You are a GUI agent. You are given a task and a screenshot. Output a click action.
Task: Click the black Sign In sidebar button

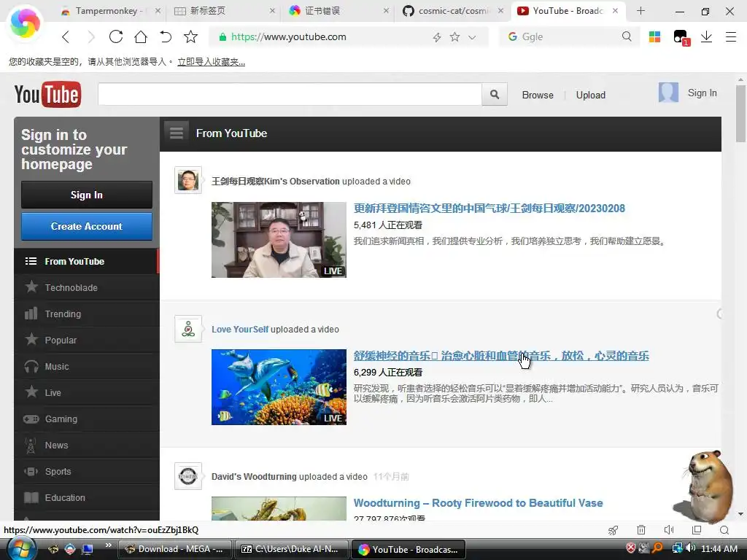87,195
